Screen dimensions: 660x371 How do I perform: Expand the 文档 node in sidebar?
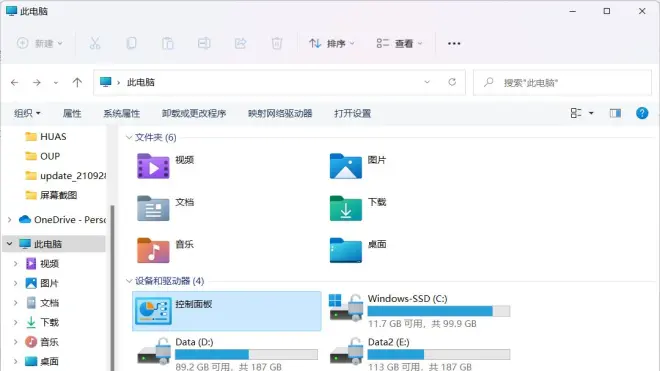coord(16,303)
